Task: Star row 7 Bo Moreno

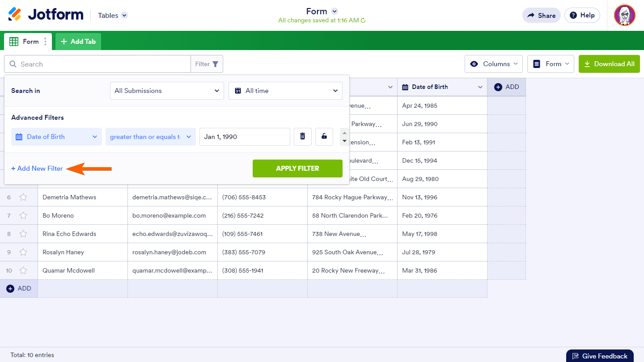Action: (23, 215)
